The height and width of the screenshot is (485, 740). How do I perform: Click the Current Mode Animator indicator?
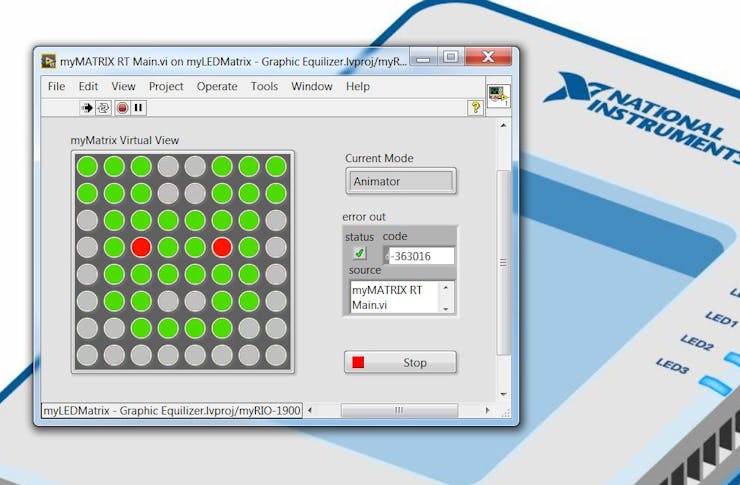[x=401, y=181]
